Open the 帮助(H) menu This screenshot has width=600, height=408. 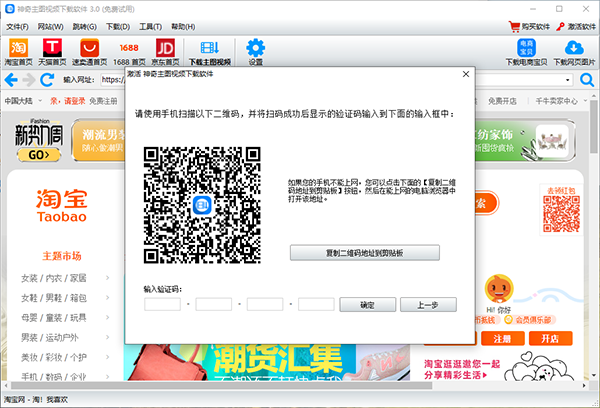pyautogui.click(x=184, y=26)
